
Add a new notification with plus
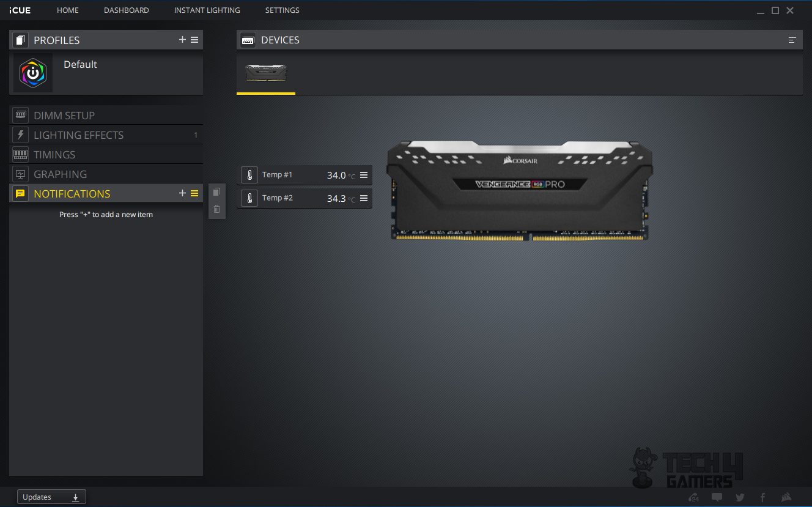coord(182,193)
